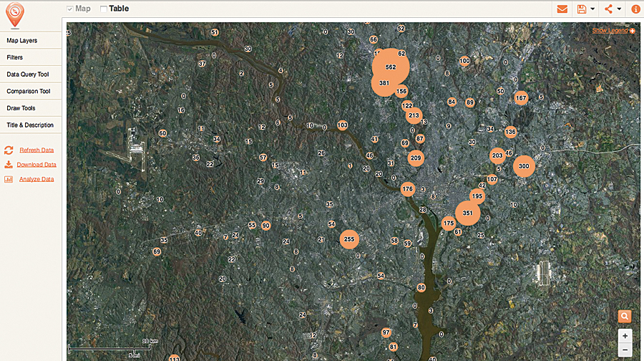
Task: Click the 136 cluster marker
Action: pos(510,132)
